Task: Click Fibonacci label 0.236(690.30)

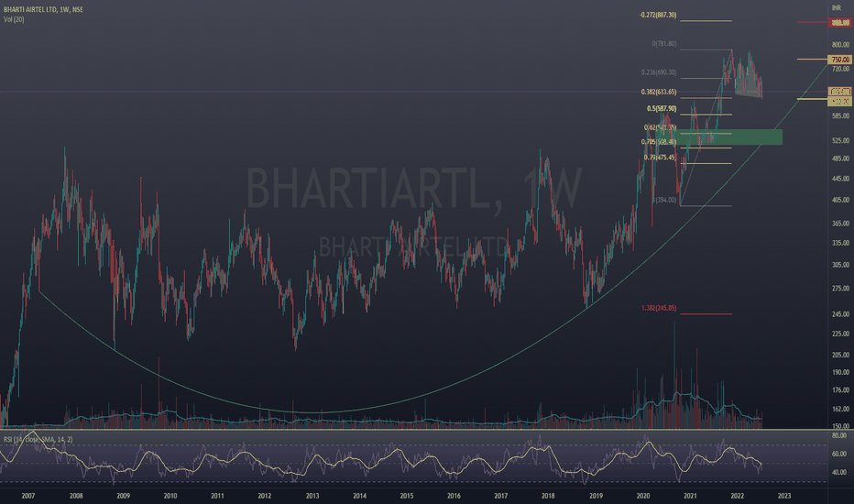Action: (x=659, y=72)
